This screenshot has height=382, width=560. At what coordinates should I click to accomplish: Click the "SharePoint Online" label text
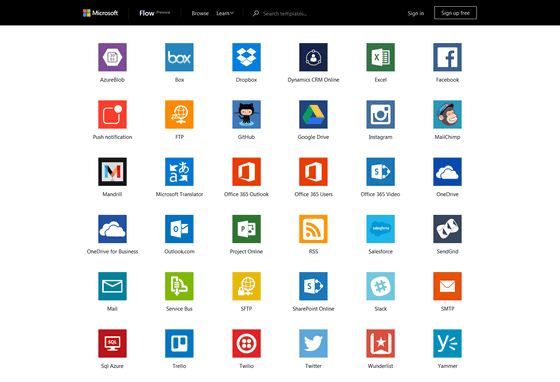[x=313, y=308]
